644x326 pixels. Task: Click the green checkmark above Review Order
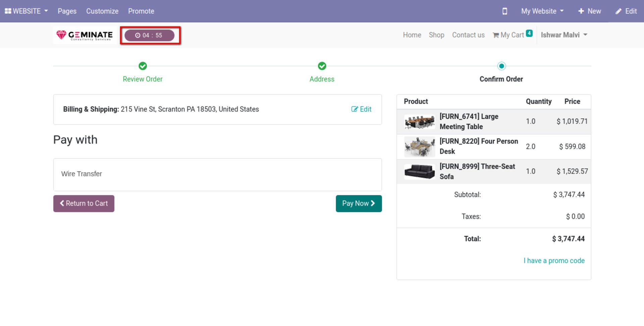(x=142, y=66)
